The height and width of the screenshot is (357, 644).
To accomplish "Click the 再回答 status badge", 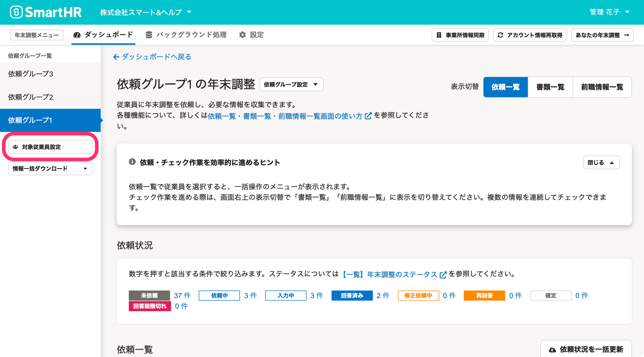I will (485, 296).
